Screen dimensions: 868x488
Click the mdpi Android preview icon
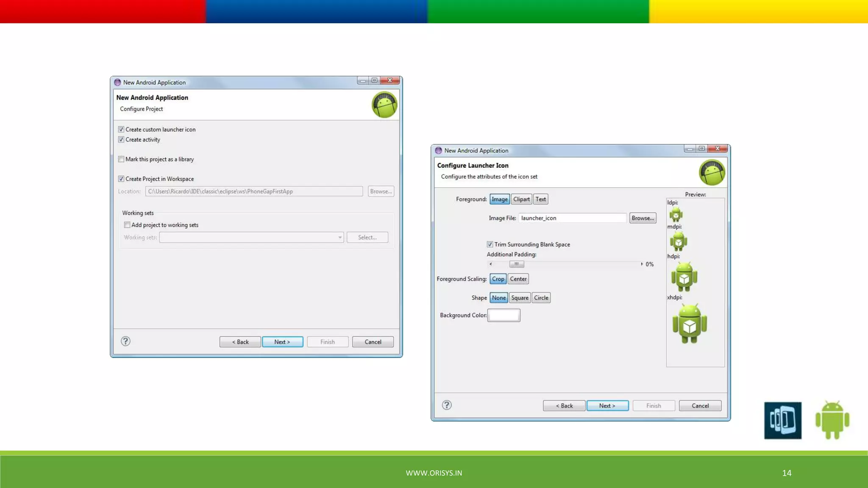[679, 242]
